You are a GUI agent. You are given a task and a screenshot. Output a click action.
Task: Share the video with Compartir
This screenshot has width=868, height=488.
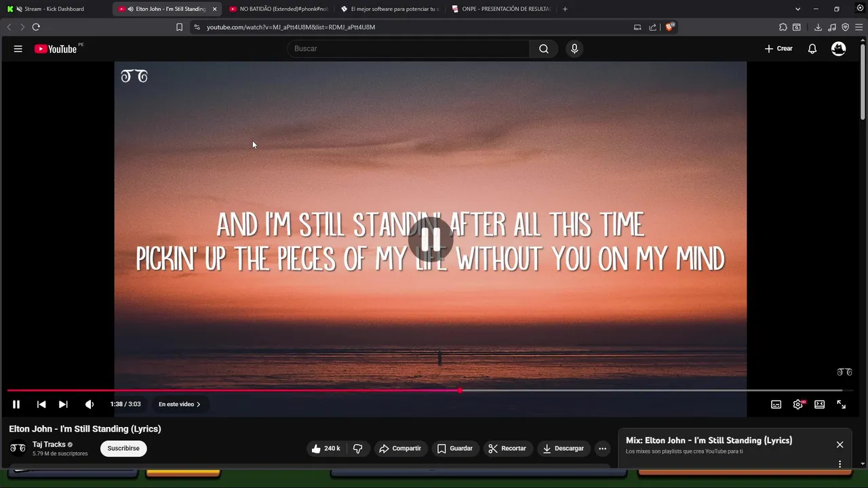point(400,449)
